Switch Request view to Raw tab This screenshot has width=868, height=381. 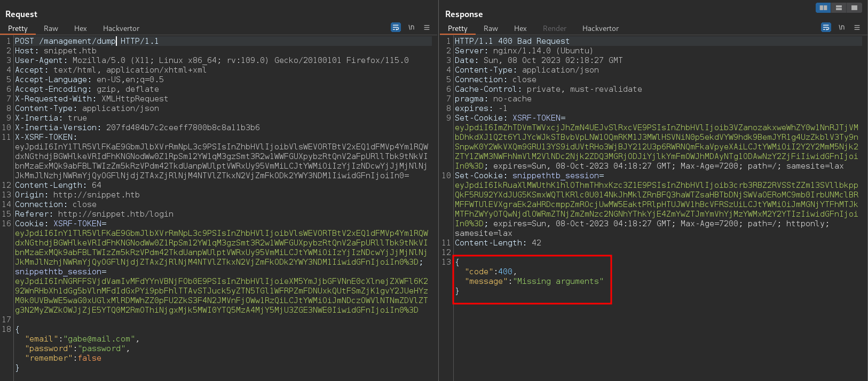[51, 28]
